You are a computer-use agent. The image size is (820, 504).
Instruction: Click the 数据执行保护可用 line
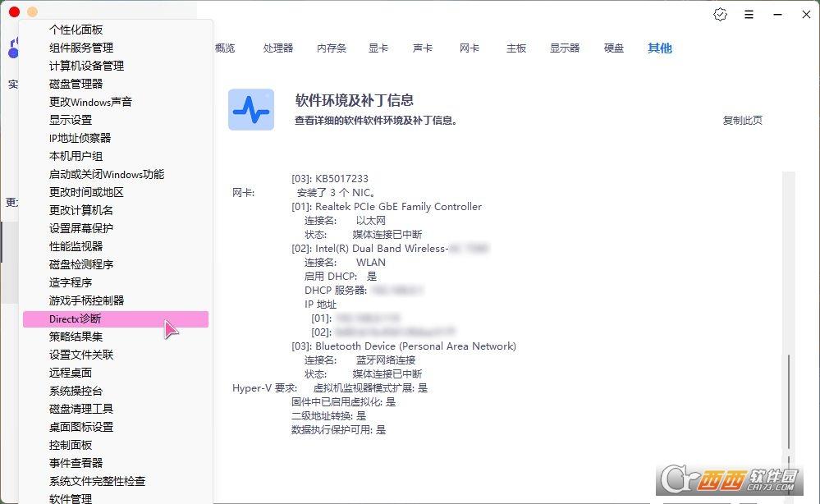339,430
